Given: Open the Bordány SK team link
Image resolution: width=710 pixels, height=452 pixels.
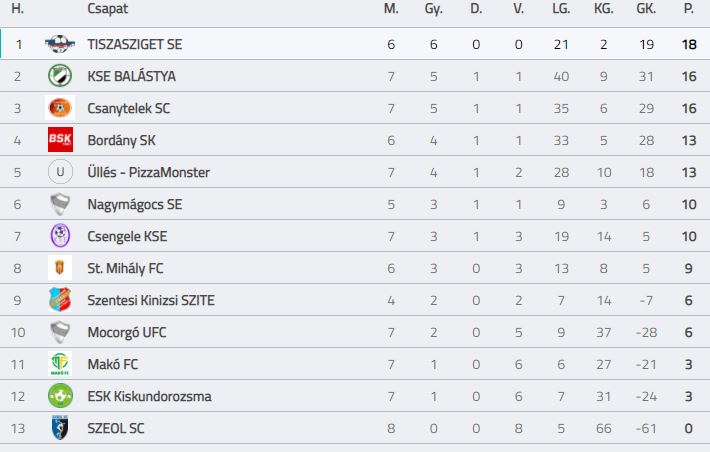Looking at the screenshot, I should (x=121, y=140).
